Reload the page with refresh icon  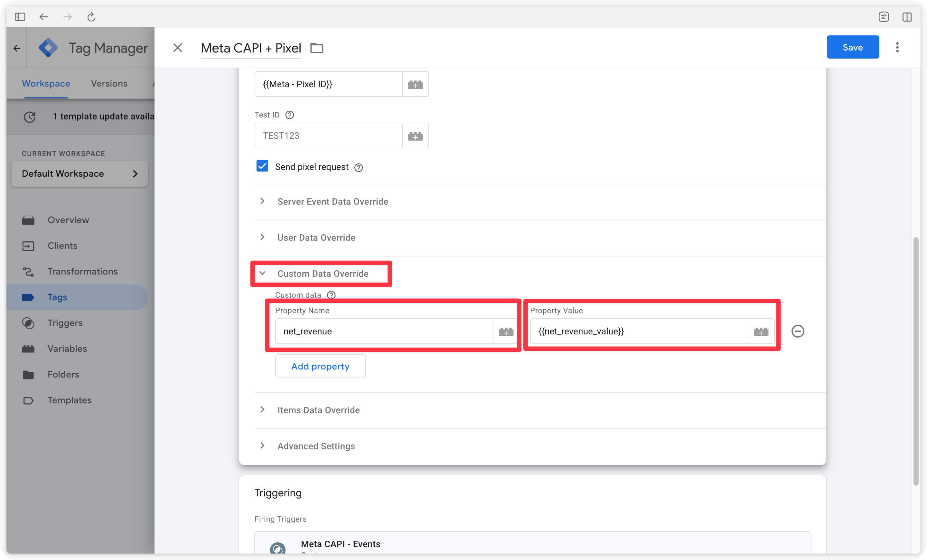[91, 17]
